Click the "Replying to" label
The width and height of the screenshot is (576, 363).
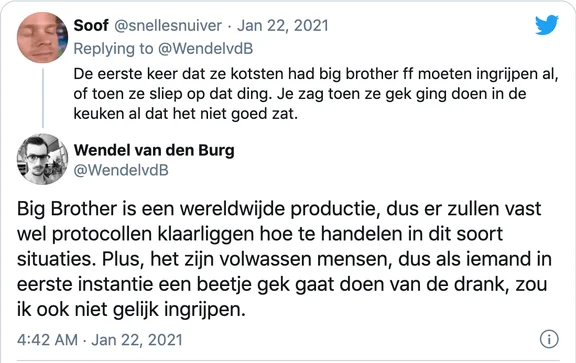coord(113,49)
